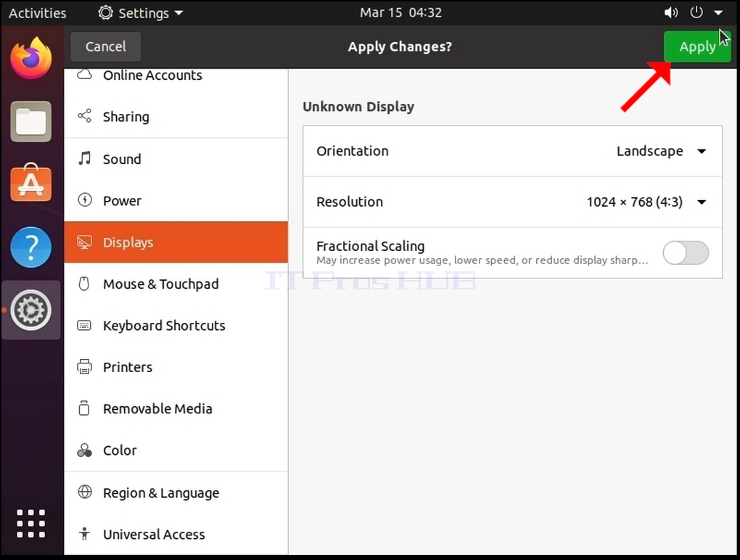The image size is (740, 560).
Task: Select the Sound settings entry
Action: click(176, 159)
